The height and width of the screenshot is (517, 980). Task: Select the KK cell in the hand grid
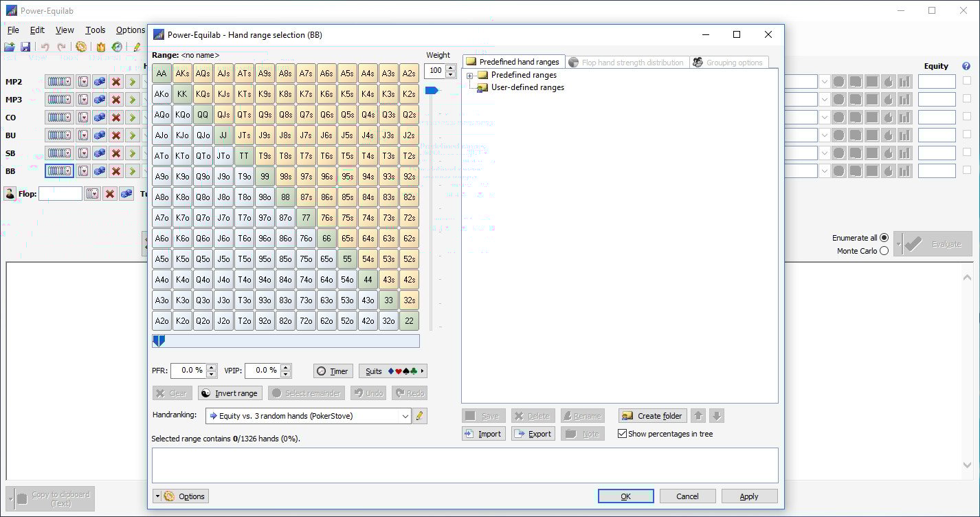(181, 93)
